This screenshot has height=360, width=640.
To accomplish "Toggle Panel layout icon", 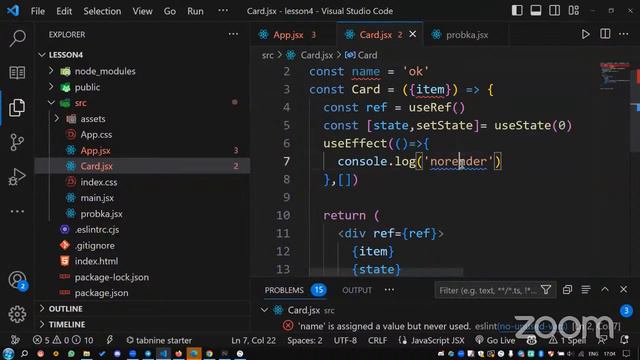I will click(x=536, y=11).
